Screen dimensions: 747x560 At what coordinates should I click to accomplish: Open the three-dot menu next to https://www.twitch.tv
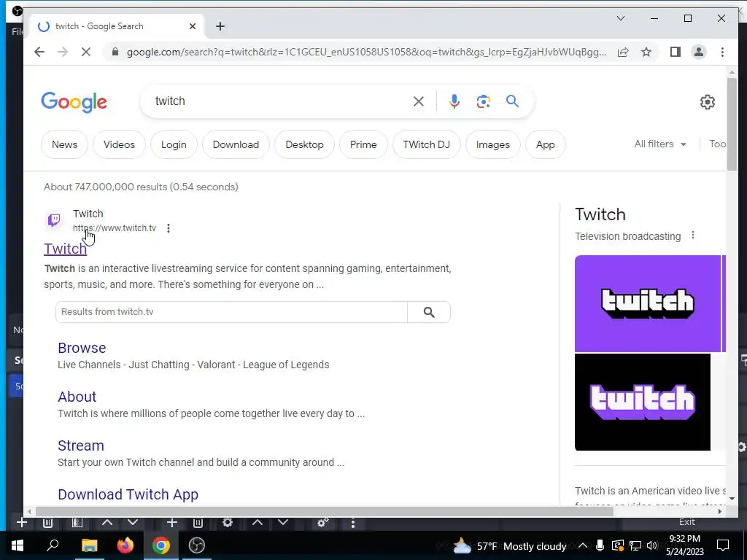click(x=169, y=228)
